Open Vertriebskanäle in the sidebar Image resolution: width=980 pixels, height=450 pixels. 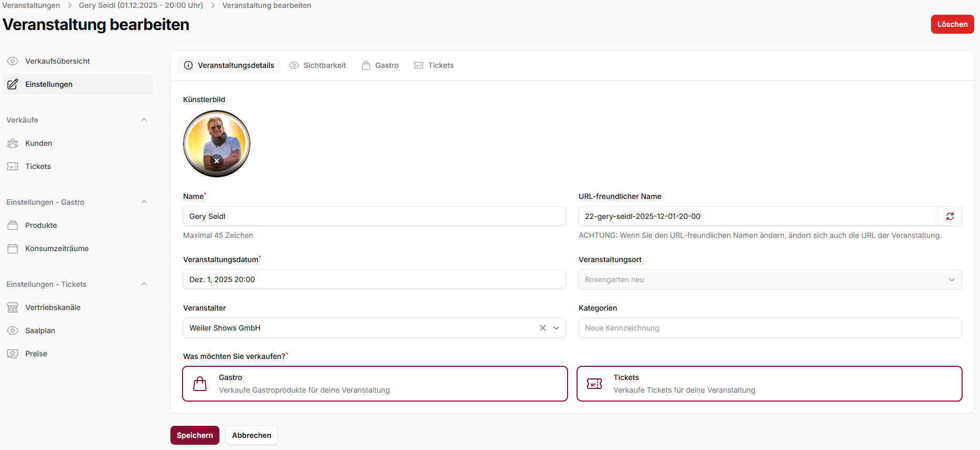pyautogui.click(x=78, y=307)
